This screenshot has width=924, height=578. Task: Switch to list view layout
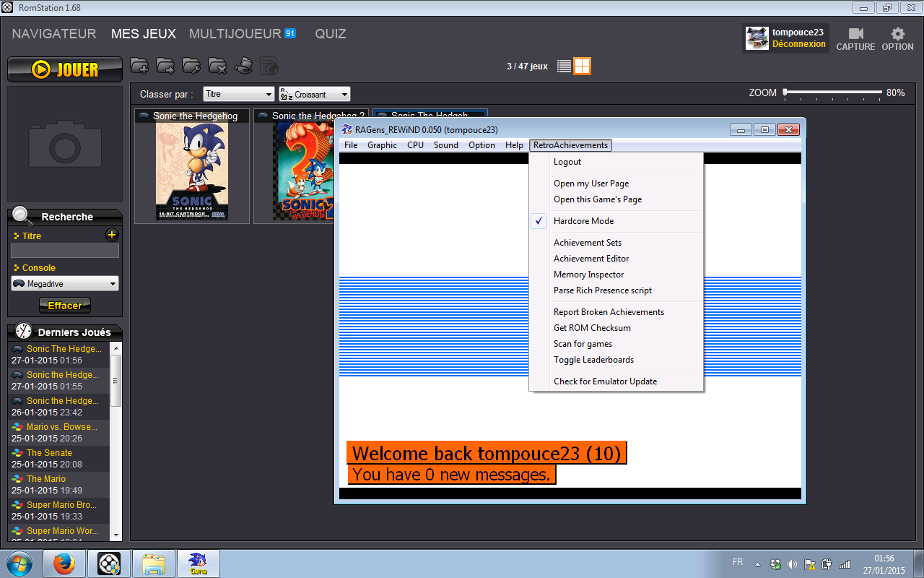[565, 66]
